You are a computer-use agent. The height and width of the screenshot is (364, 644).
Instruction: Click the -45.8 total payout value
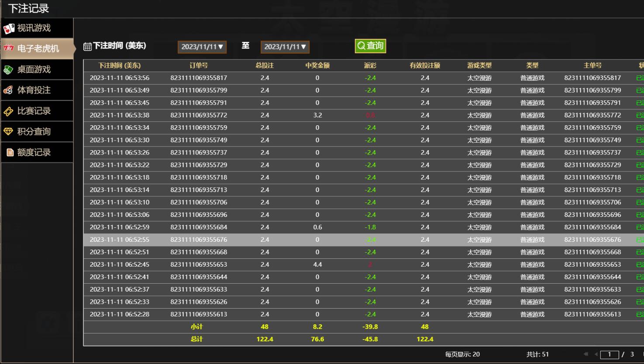[370, 339]
